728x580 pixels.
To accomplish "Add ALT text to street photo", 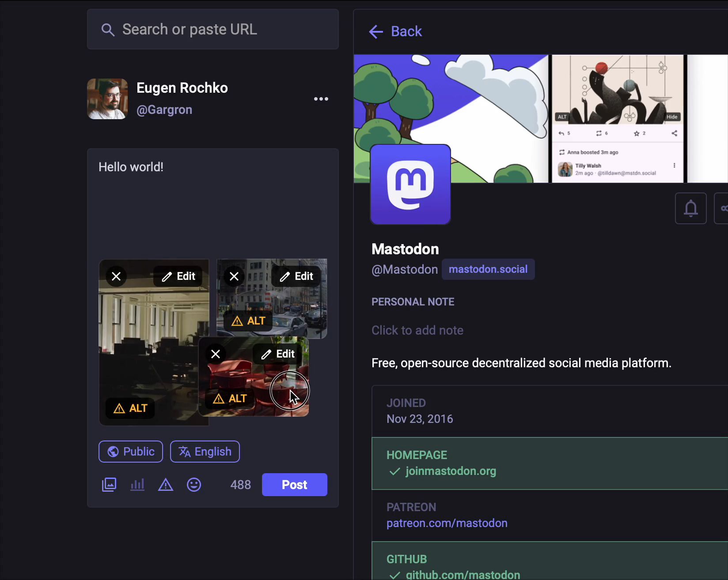I will pos(248,321).
